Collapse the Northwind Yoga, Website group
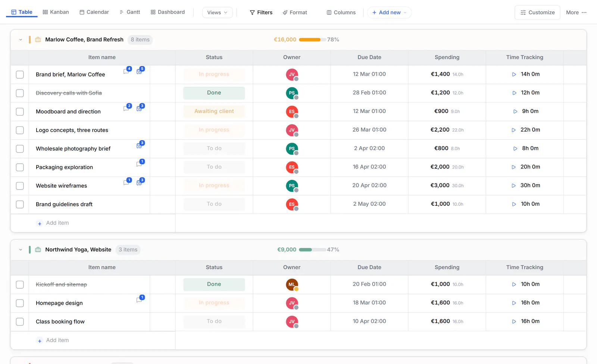Image resolution: width=597 pixels, height=364 pixels. (x=21, y=250)
